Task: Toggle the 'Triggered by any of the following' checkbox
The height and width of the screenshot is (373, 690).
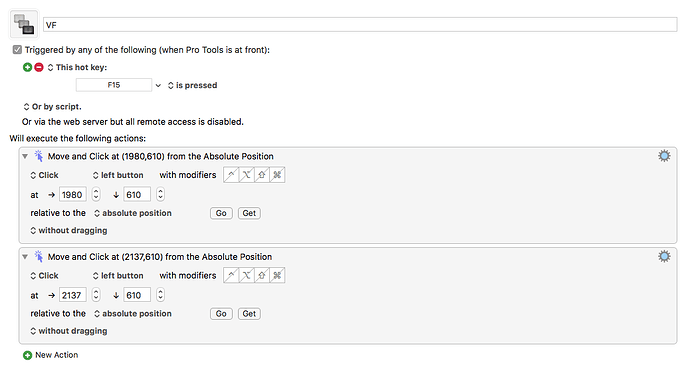Action: (17, 50)
